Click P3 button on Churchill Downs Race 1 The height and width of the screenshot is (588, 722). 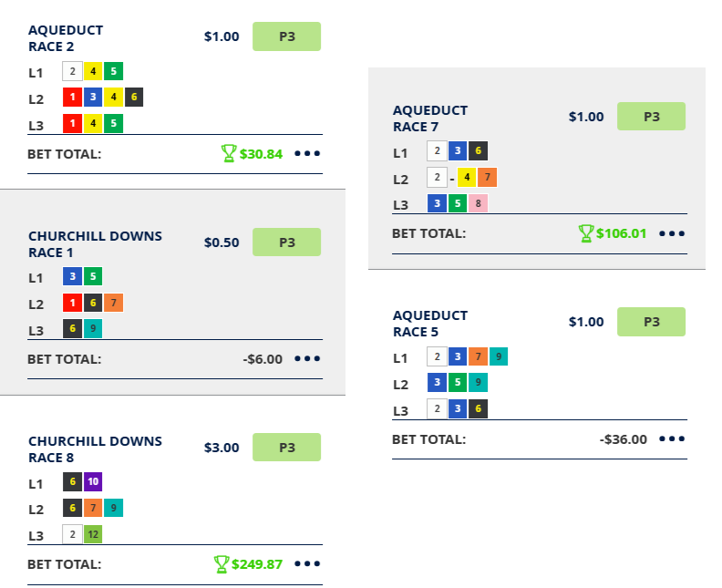286,242
